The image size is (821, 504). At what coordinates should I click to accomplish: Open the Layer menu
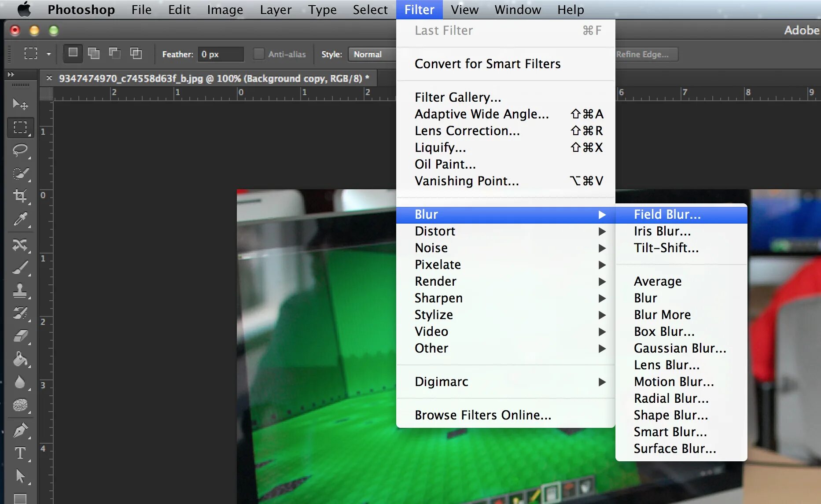click(276, 9)
